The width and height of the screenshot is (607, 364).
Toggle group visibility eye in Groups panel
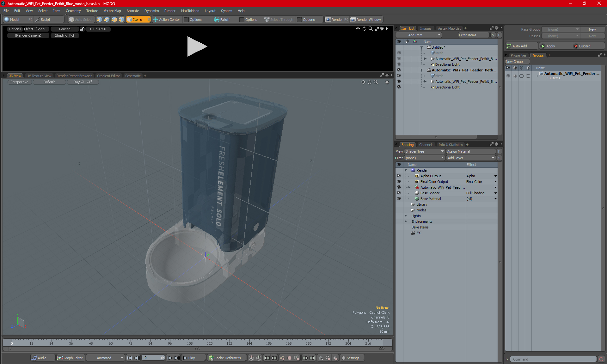[x=508, y=76]
